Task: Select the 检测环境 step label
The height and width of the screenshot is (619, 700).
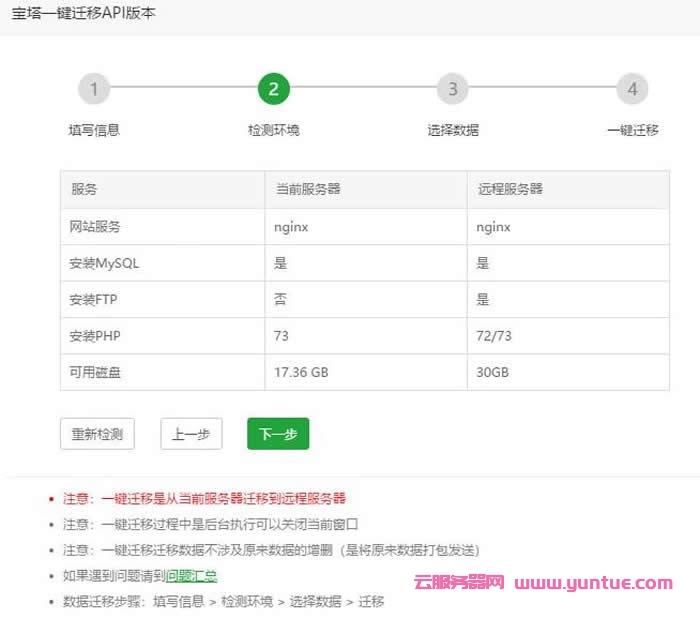Action: point(273,130)
